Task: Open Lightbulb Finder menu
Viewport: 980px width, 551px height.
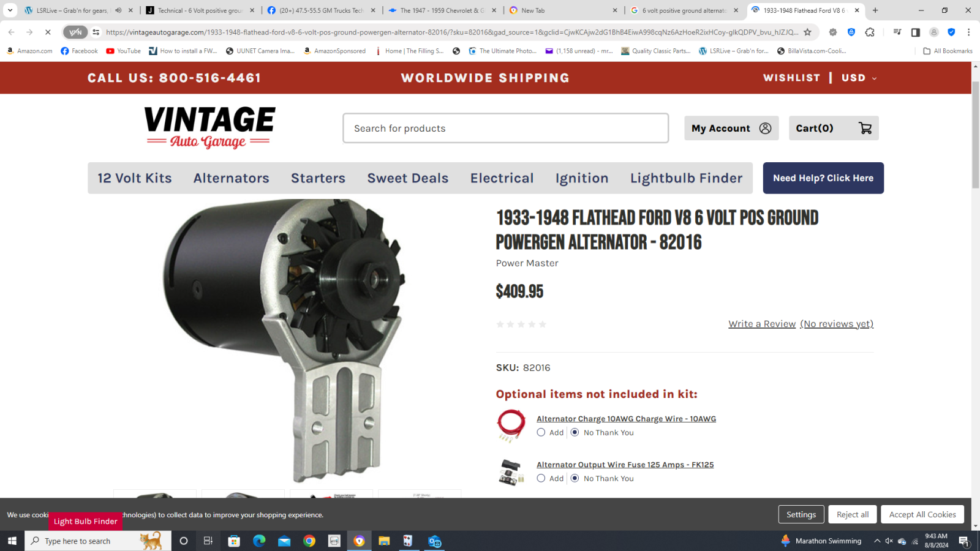Action: [x=686, y=178]
